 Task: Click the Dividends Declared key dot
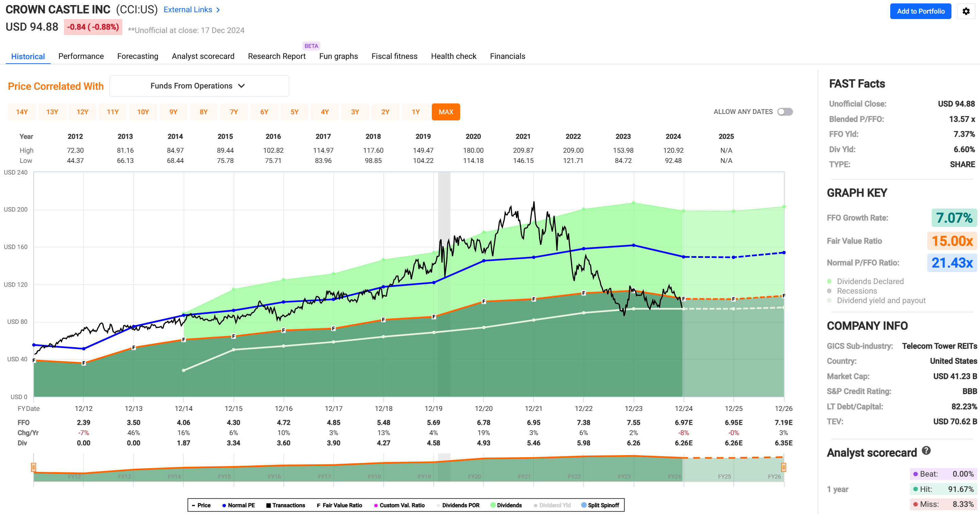829,281
